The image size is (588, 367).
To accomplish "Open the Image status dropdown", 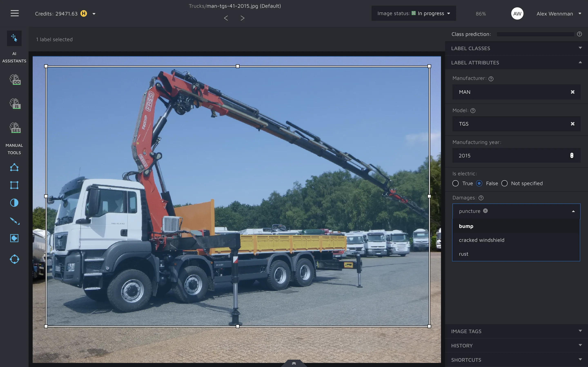I will (414, 14).
